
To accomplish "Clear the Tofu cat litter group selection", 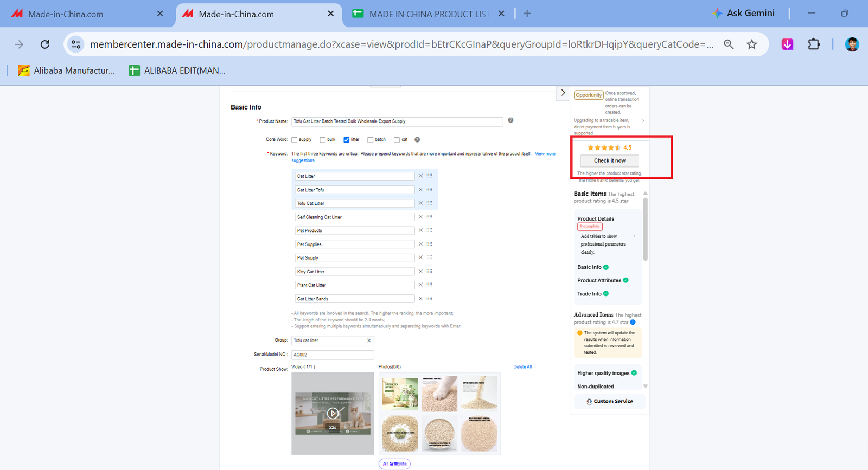I will tap(369, 340).
